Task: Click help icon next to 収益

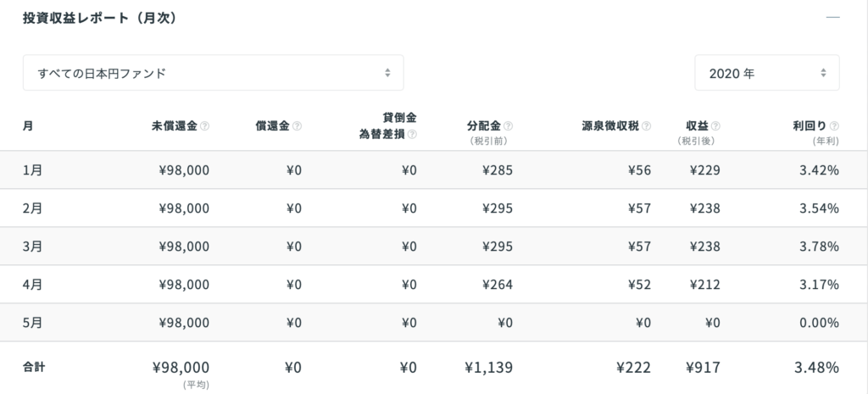Action: pos(715,126)
